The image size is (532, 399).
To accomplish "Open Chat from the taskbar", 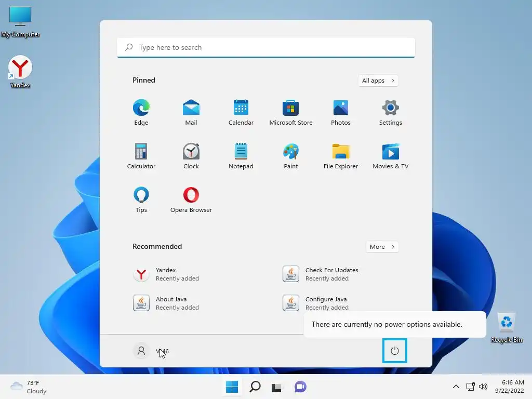I will pyautogui.click(x=300, y=387).
